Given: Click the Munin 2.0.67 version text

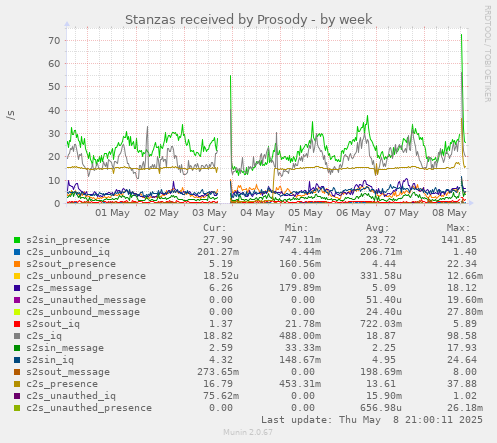Looking at the screenshot, I should [248, 432].
